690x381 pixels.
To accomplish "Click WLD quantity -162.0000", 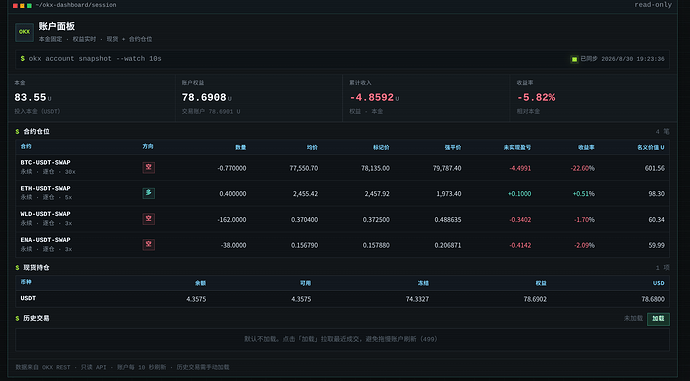I will [232, 220].
